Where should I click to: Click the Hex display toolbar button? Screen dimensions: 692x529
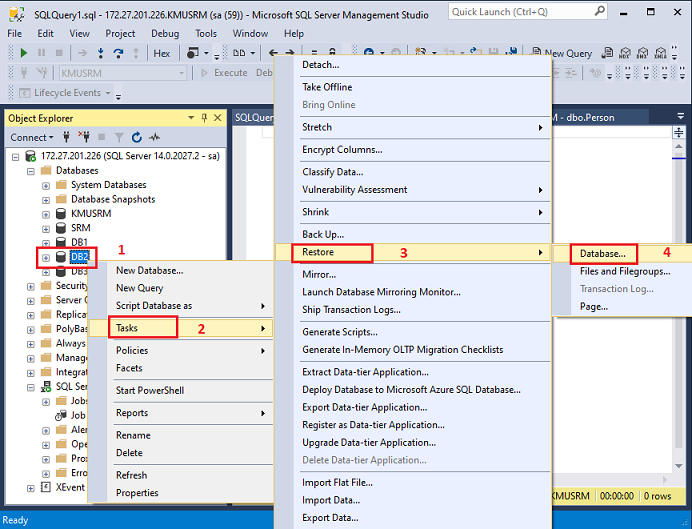pos(161,53)
